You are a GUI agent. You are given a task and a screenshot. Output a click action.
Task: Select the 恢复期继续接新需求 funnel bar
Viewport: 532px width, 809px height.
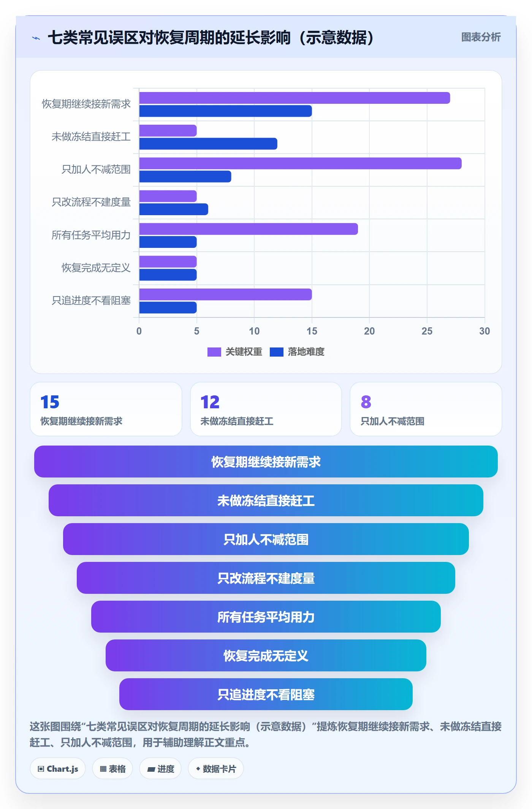[266, 462]
